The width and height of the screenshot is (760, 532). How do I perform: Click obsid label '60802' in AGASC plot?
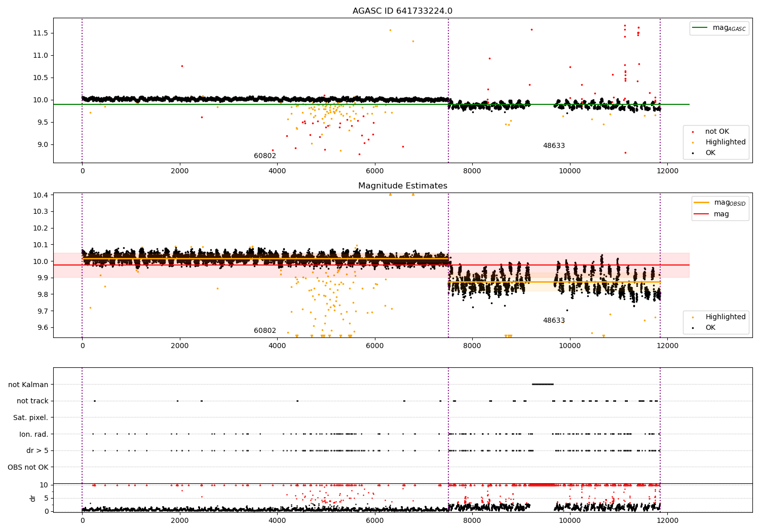(x=265, y=156)
